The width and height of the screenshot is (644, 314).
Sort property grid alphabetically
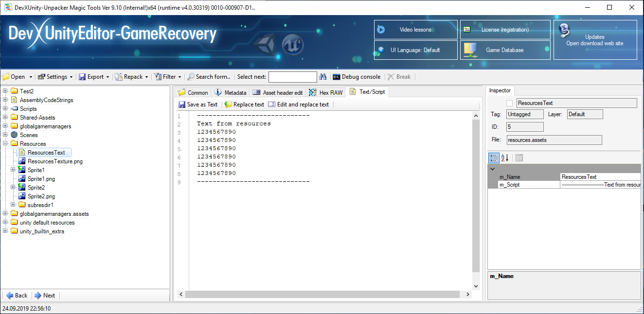504,158
